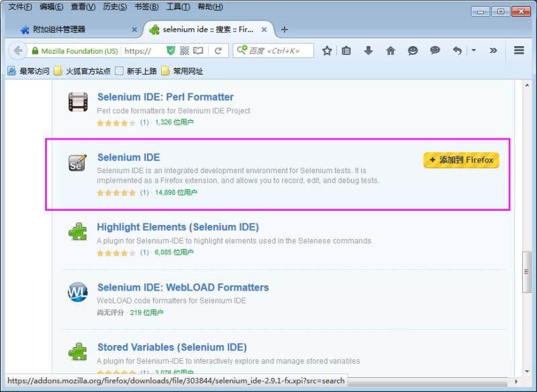Open the 火狐官方站点 bookmark
The height and width of the screenshot is (392, 537).
(x=79, y=70)
